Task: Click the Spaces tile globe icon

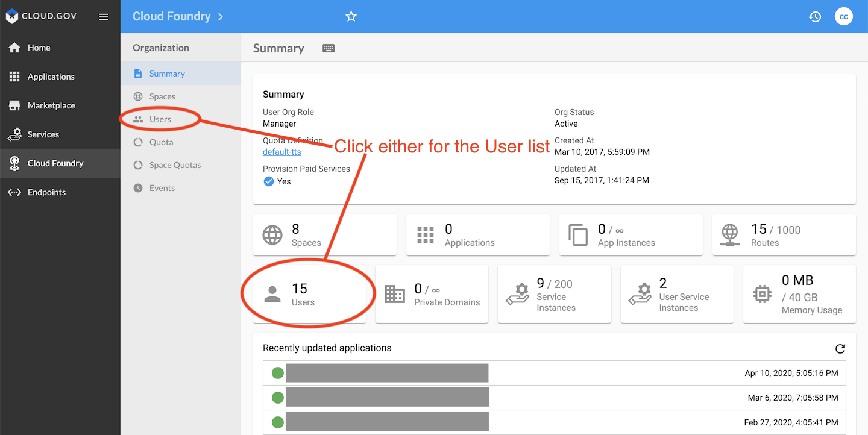Action: tap(272, 234)
